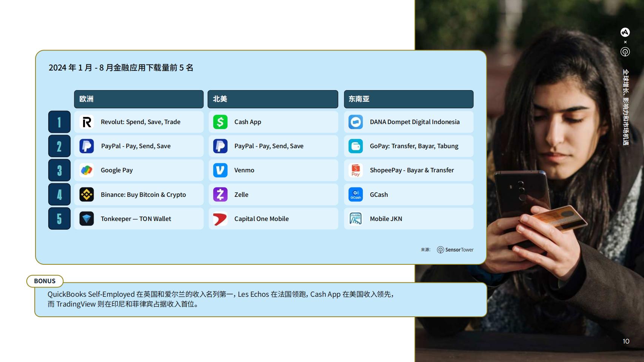Click the Tonkeeper wallet icon
Image resolution: width=644 pixels, height=362 pixels.
pos(86,219)
